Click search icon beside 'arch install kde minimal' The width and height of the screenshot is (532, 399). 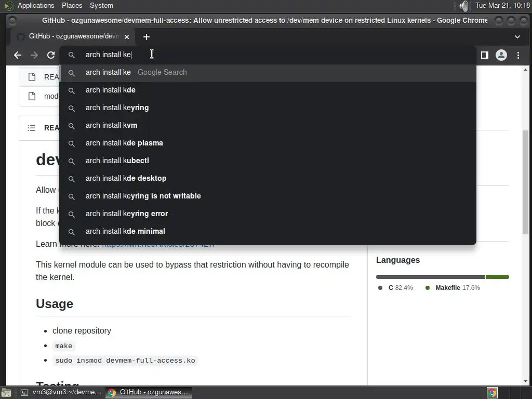point(72,232)
